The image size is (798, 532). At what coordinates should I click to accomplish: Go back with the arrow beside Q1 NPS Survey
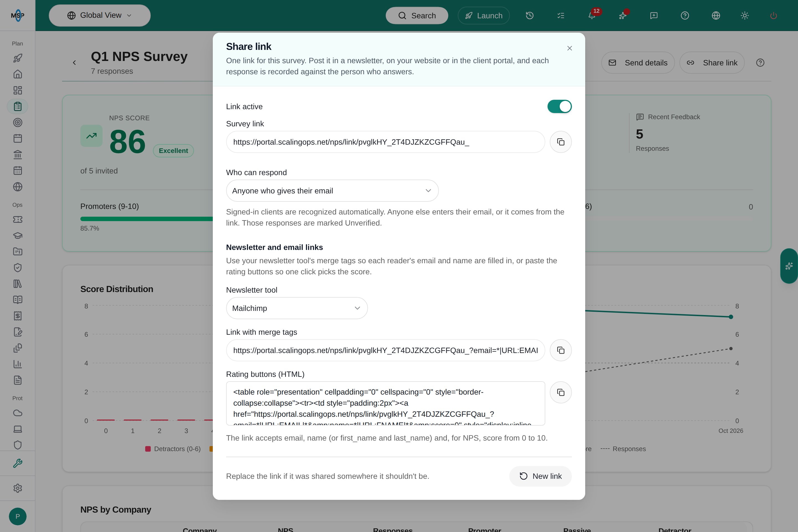[74, 63]
